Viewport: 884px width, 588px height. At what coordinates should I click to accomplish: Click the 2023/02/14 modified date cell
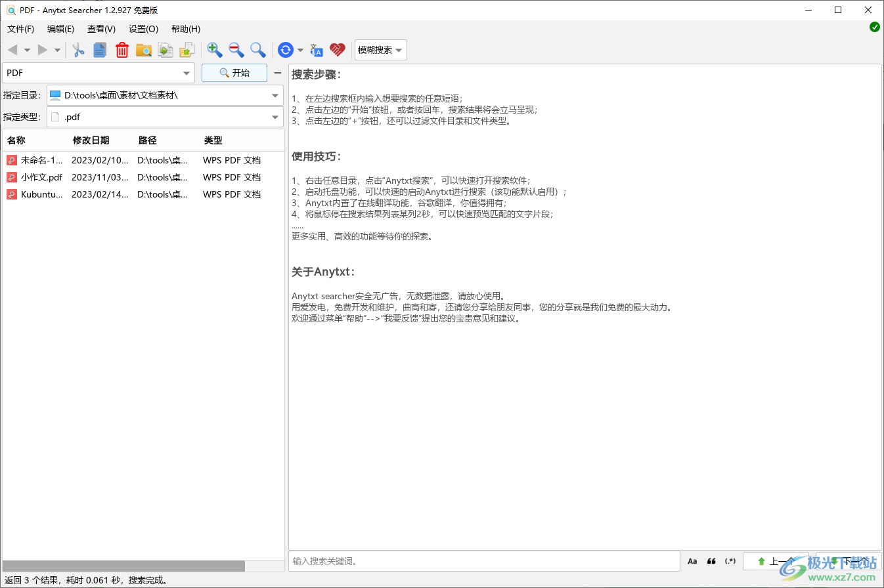[x=100, y=194]
